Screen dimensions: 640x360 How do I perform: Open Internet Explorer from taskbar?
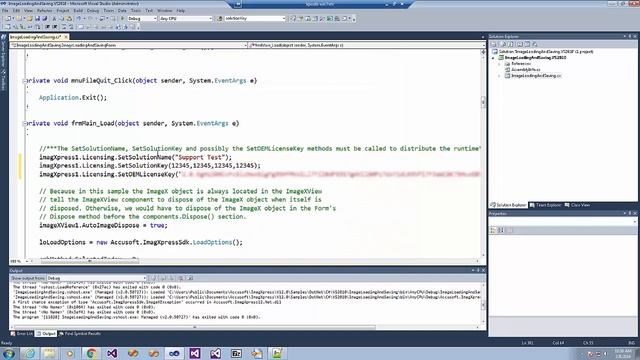(x=29, y=353)
